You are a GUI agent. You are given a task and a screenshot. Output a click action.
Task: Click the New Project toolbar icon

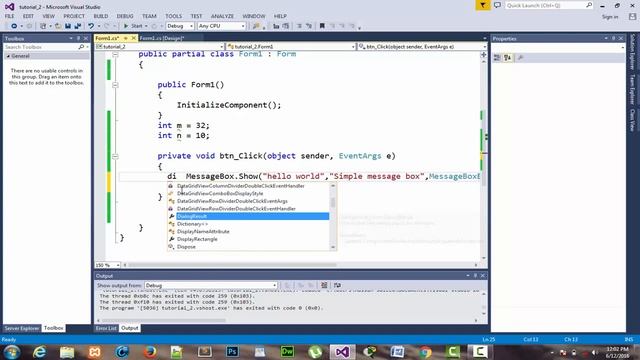point(43,26)
